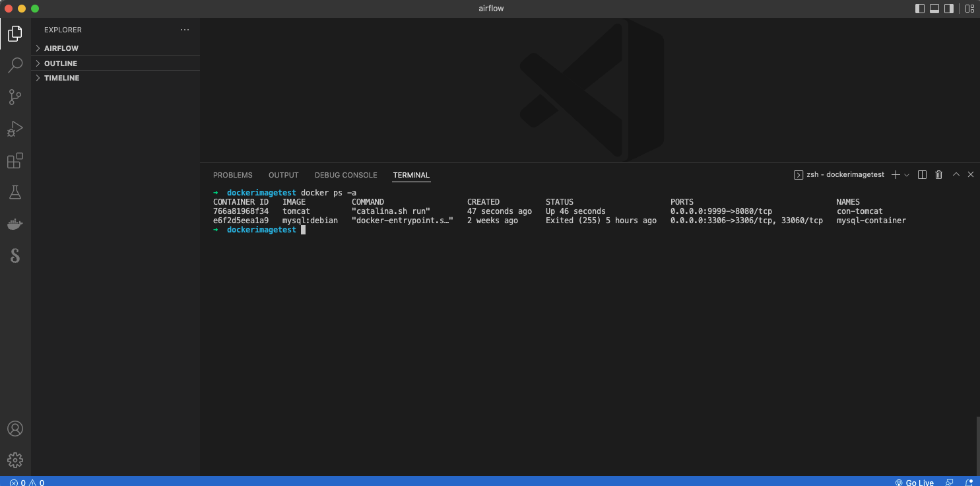Open the Run and Debug view
Screen dimensions: 980x486
(15, 129)
